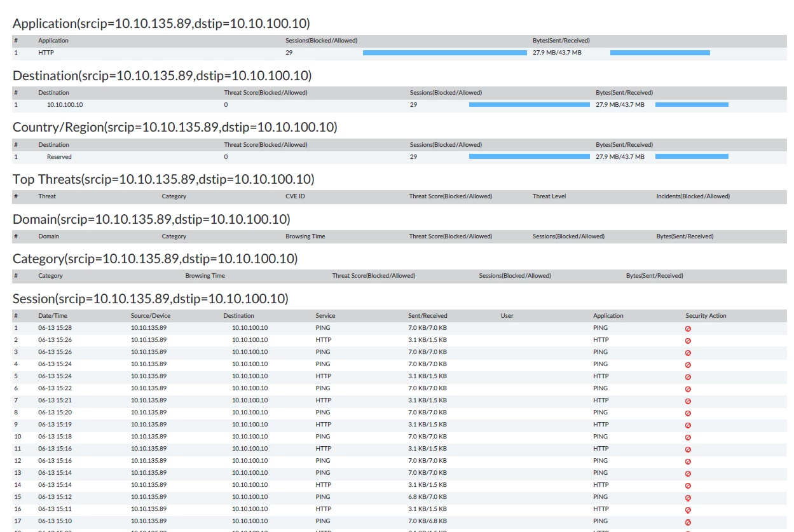Click the 06-13 15:20 timestamp in row 8
The height and width of the screenshot is (532, 794).
(x=55, y=413)
